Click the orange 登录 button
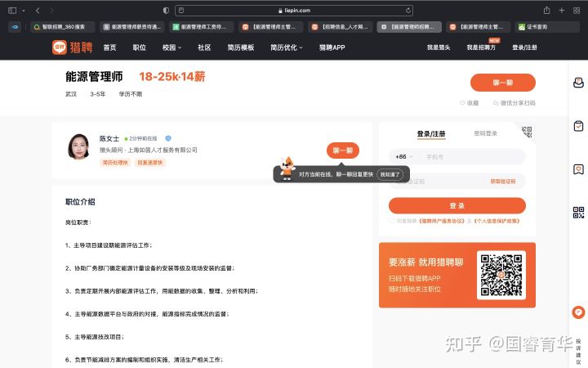 click(457, 206)
